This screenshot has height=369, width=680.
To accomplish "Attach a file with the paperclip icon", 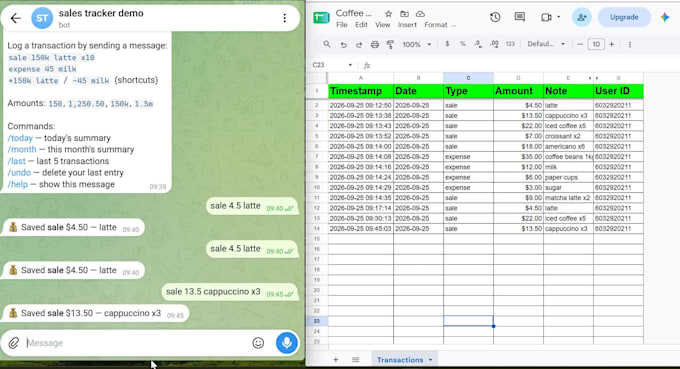I will pos(13,343).
